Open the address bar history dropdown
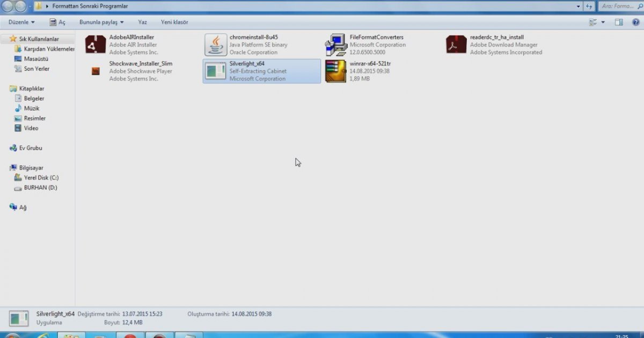This screenshot has width=644, height=338. click(579, 6)
